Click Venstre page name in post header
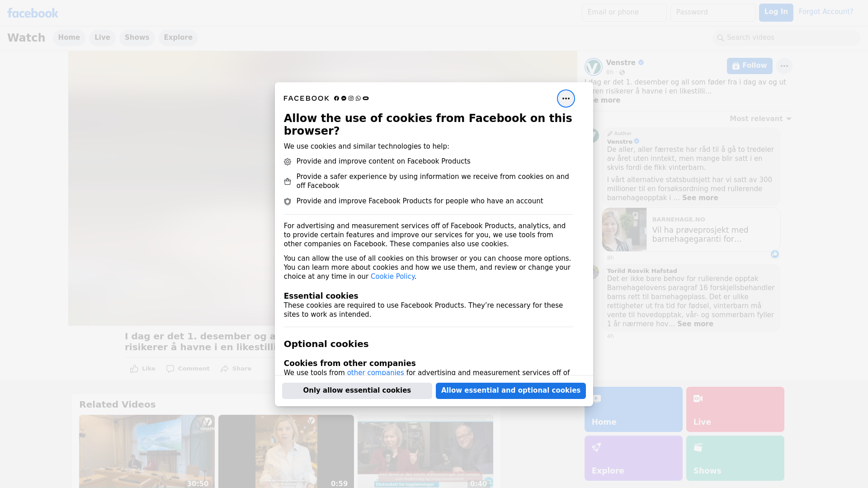 [x=621, y=63]
